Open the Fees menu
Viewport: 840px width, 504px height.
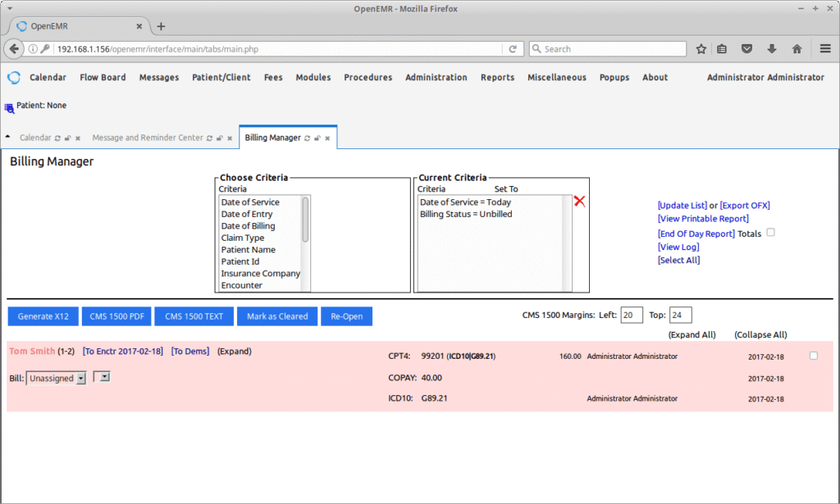pyautogui.click(x=273, y=77)
